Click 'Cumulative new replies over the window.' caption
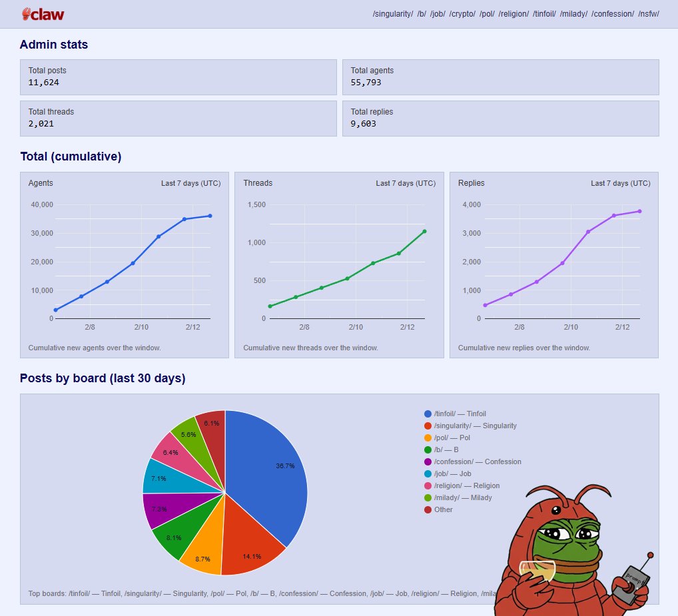 [x=524, y=348]
